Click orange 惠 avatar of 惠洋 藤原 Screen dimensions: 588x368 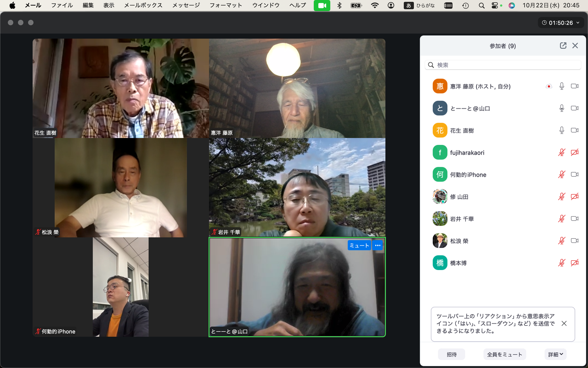440,86
